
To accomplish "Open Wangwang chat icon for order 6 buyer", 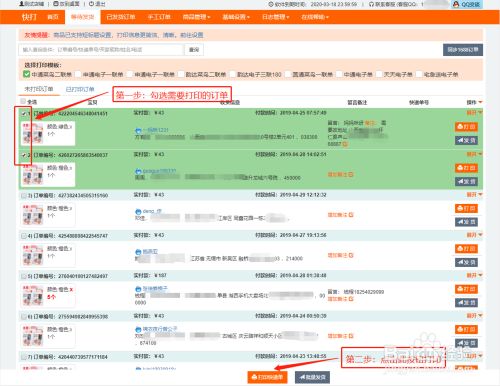I will pyautogui.click(x=138, y=329).
